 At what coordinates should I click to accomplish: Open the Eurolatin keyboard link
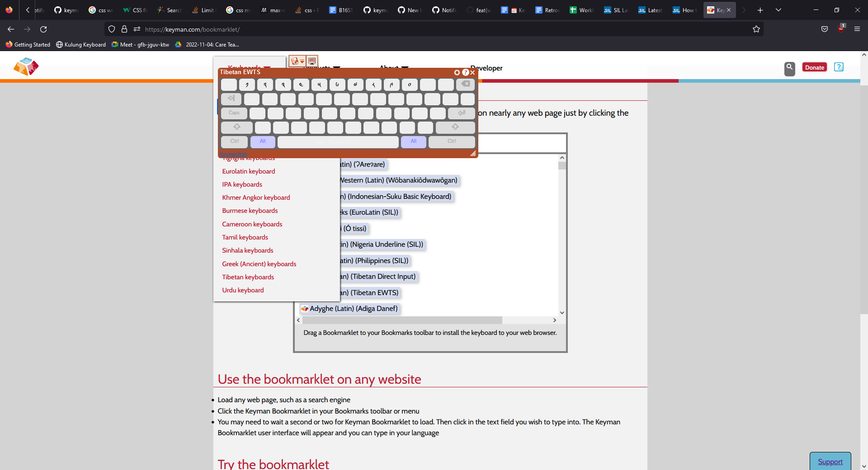click(249, 171)
